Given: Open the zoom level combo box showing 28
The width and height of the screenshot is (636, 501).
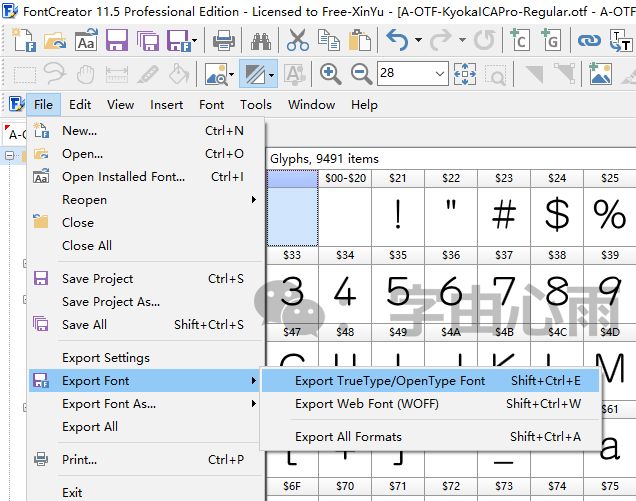Looking at the screenshot, I should 413,73.
